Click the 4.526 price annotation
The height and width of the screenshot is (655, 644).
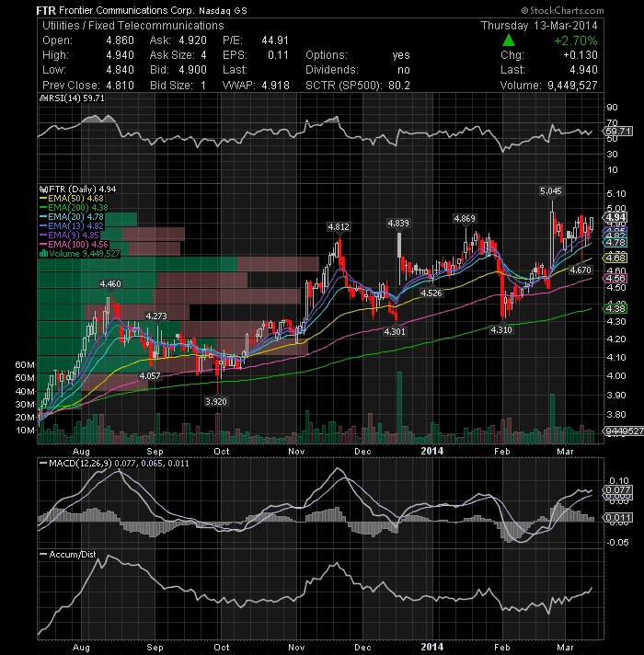431,293
